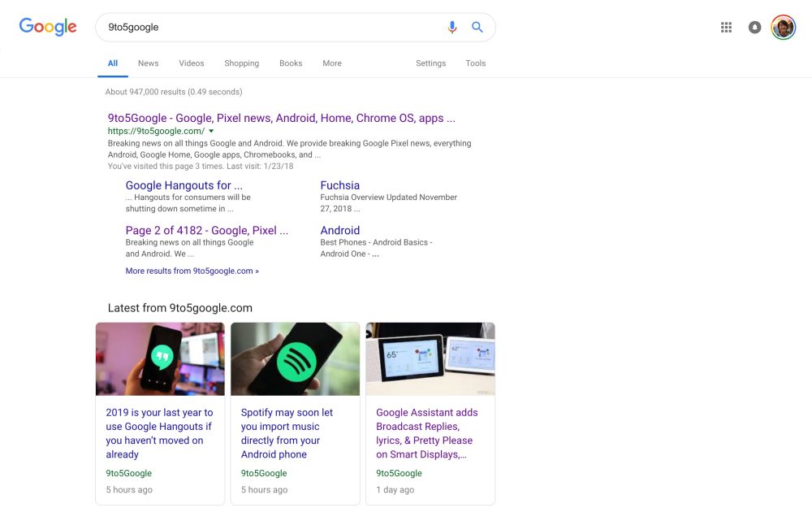
Task: Switch to the News tab
Action: coord(148,63)
